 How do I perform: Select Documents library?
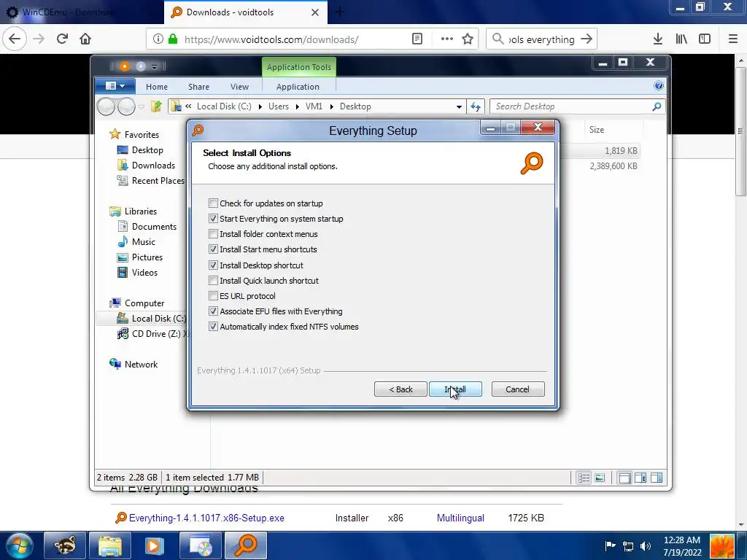(154, 227)
